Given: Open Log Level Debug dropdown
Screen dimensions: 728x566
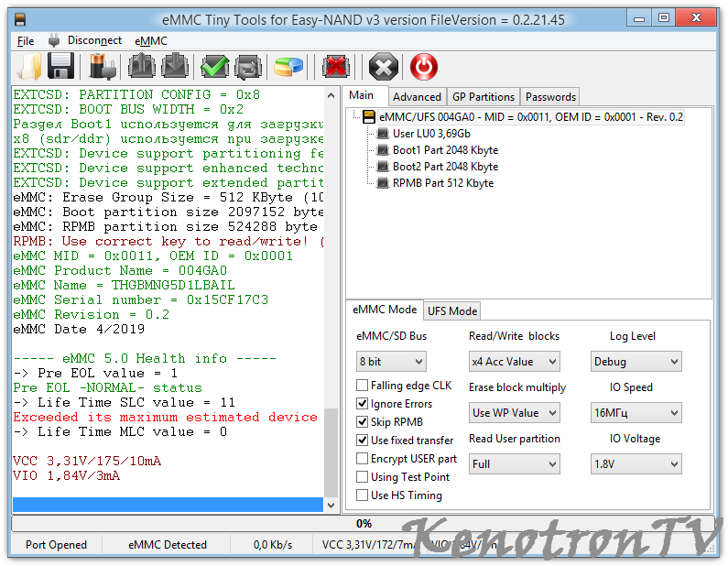Looking at the screenshot, I should (636, 362).
